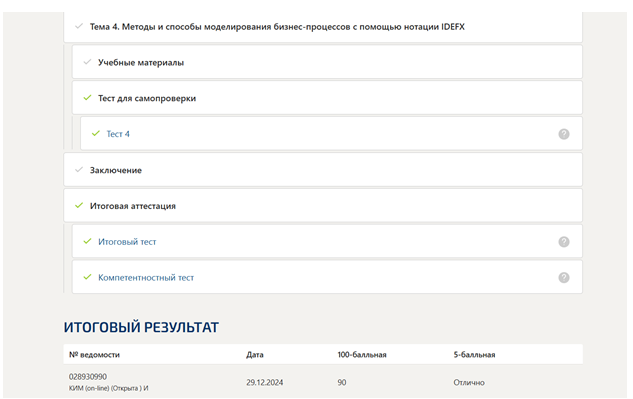Click checkmark next to Тест 4
633x399 pixels.
point(96,133)
